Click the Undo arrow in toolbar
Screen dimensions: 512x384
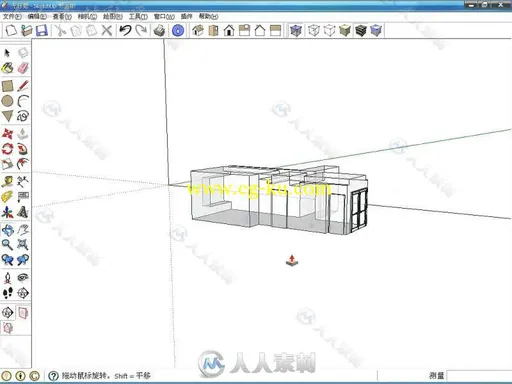click(x=125, y=31)
